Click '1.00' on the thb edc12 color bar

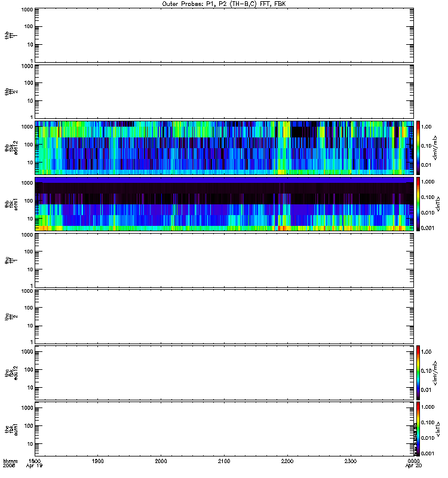426,127
